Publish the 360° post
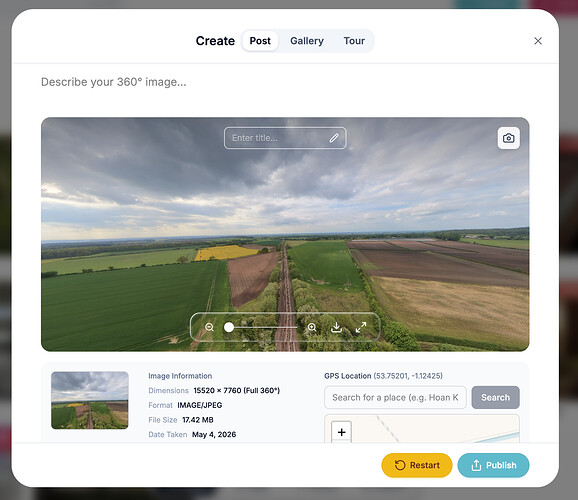The height and width of the screenshot is (500, 578). click(493, 465)
